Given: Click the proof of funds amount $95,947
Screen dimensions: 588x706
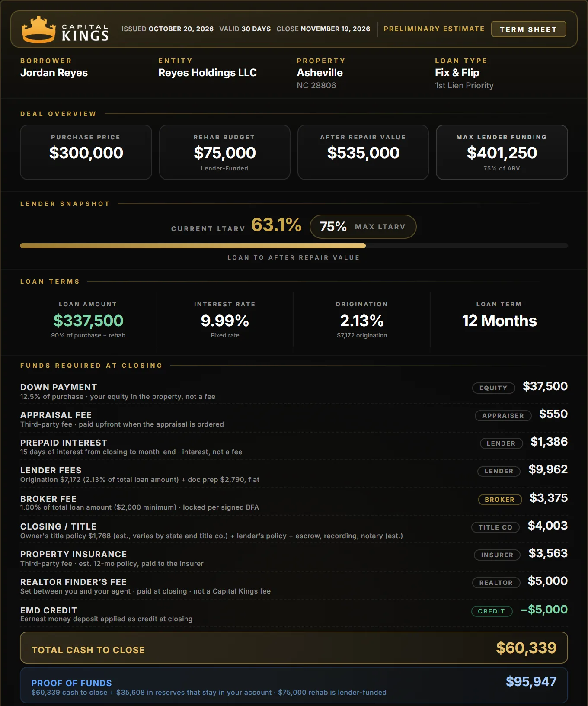Looking at the screenshot, I should [x=531, y=682].
